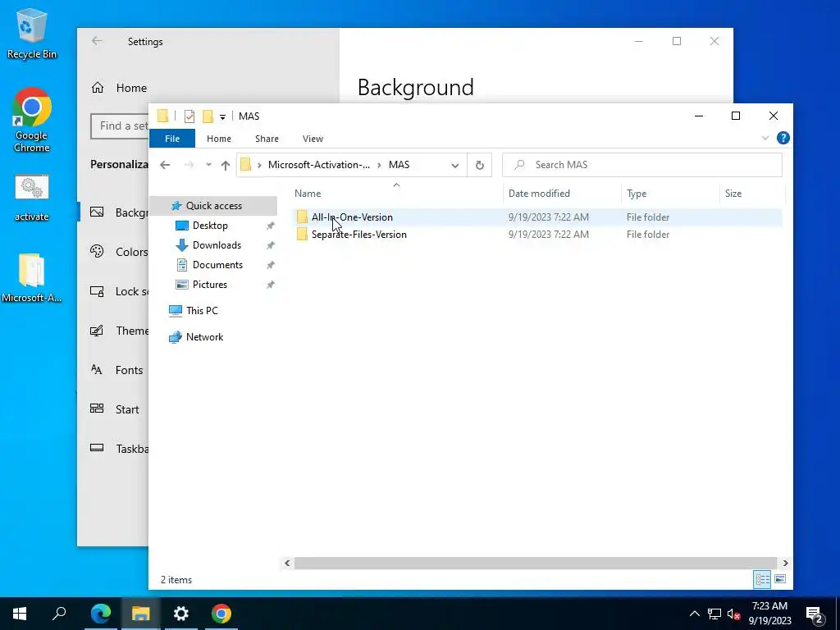Click the Themes icon in Settings
This screenshot has width=840, height=630.
97,331
